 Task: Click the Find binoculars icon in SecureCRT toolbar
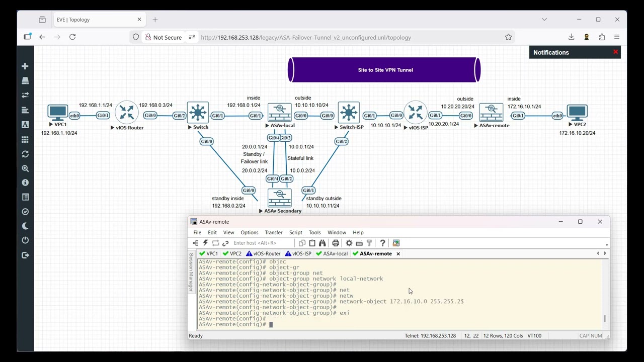tap(322, 243)
